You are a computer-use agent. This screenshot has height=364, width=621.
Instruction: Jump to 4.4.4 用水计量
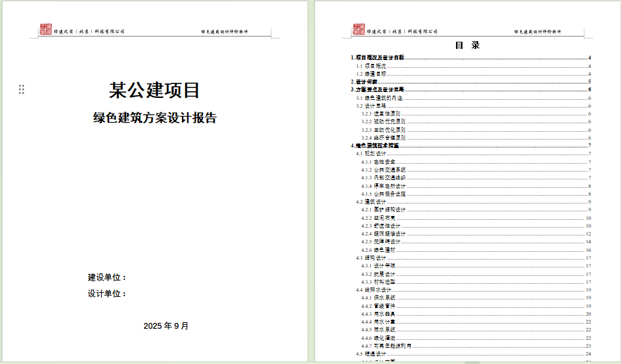tap(476, 322)
